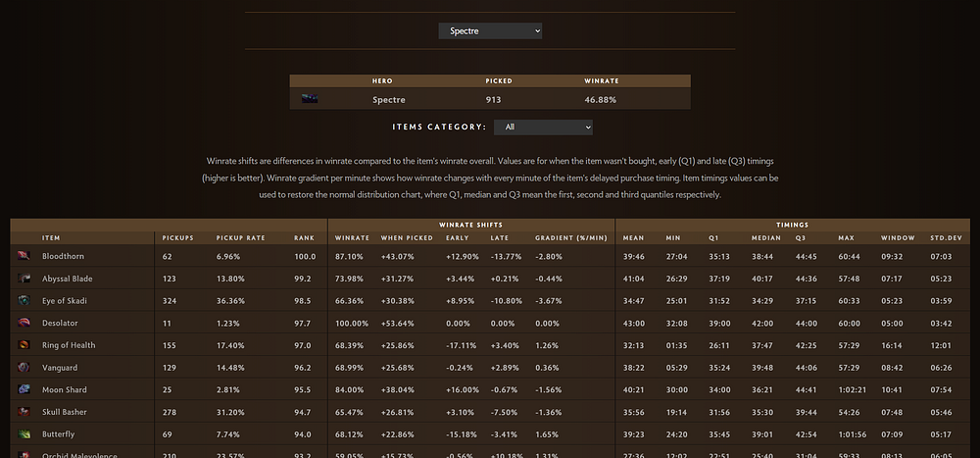The height and width of the screenshot is (458, 980).
Task: Sort table by Max timing column header
Action: (x=846, y=237)
